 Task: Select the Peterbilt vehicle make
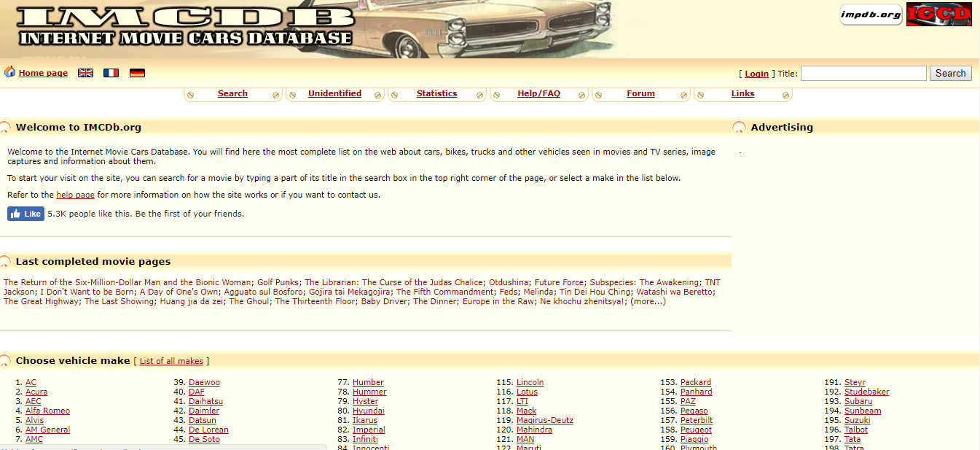click(x=697, y=420)
